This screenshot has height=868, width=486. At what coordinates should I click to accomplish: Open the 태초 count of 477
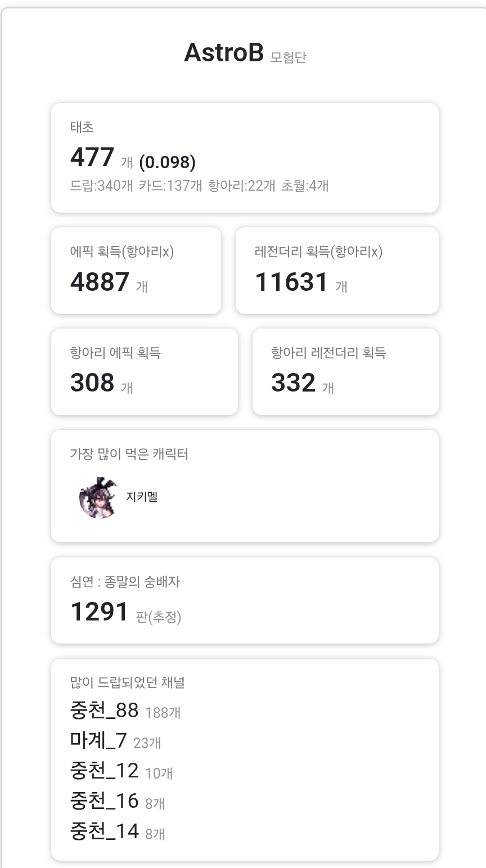[x=92, y=158]
